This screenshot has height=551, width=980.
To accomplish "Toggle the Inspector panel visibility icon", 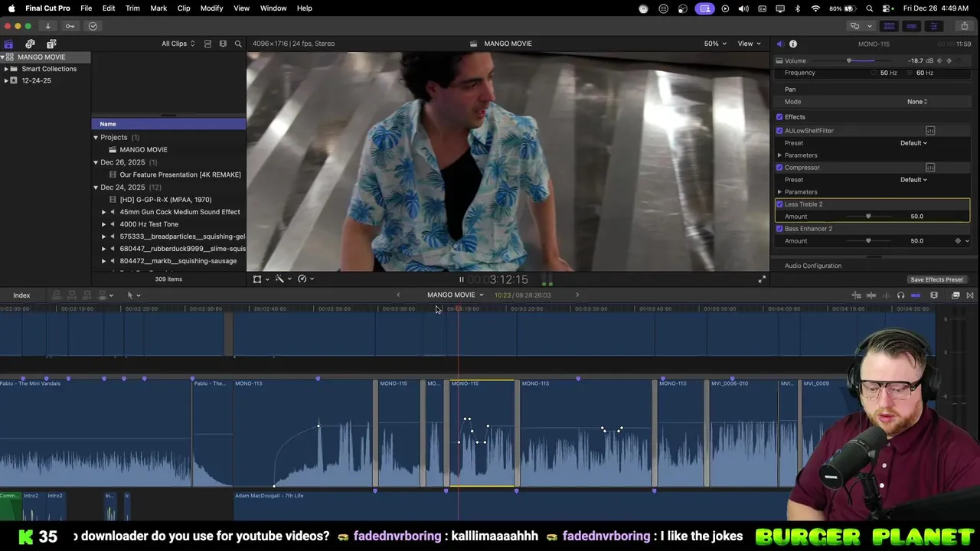I will [x=933, y=26].
